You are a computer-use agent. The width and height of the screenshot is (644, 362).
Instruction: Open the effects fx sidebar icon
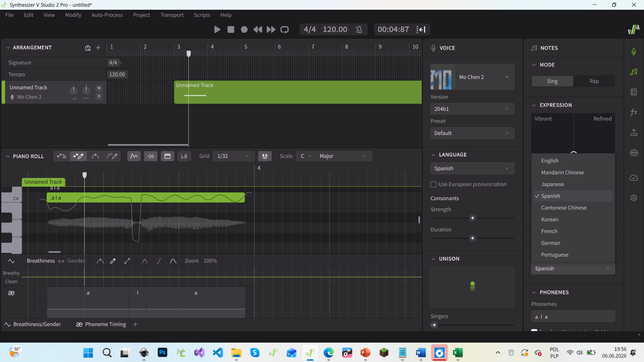pos(634,112)
